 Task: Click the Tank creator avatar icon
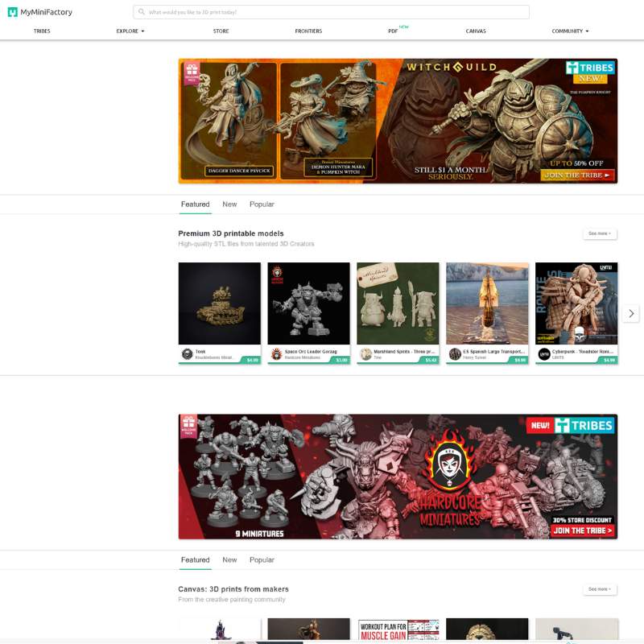click(x=187, y=354)
